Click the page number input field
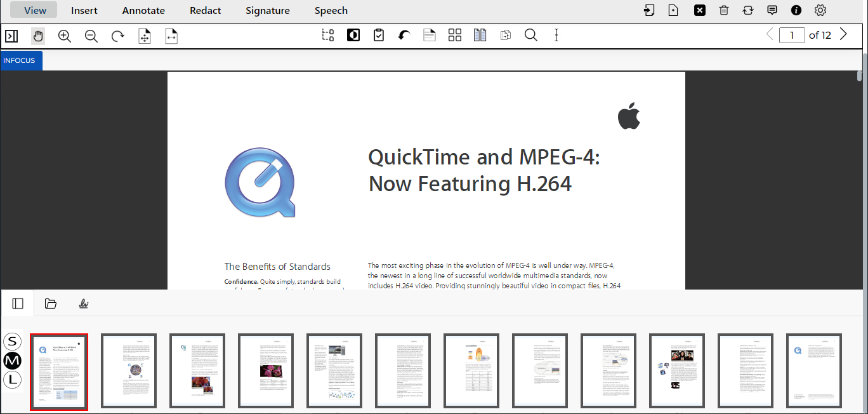The image size is (868, 414). (792, 35)
